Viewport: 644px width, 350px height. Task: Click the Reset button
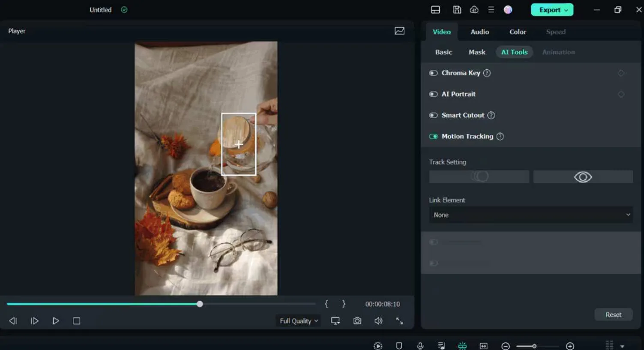tap(614, 315)
